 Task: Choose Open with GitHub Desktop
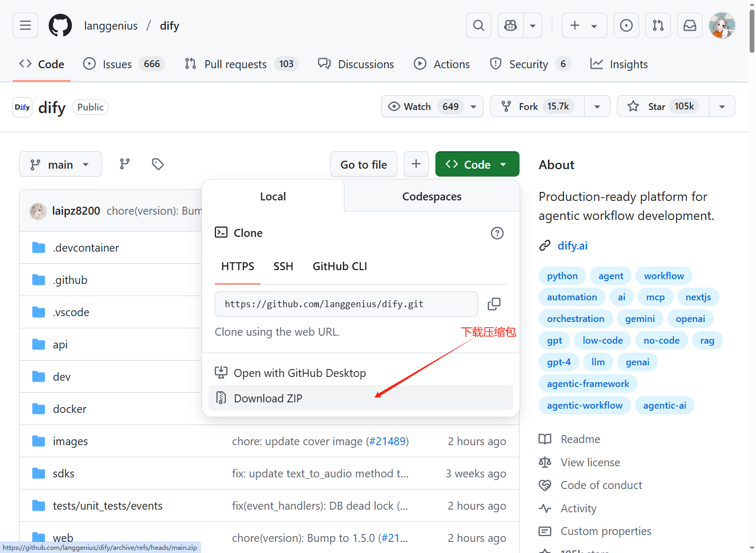click(361, 373)
